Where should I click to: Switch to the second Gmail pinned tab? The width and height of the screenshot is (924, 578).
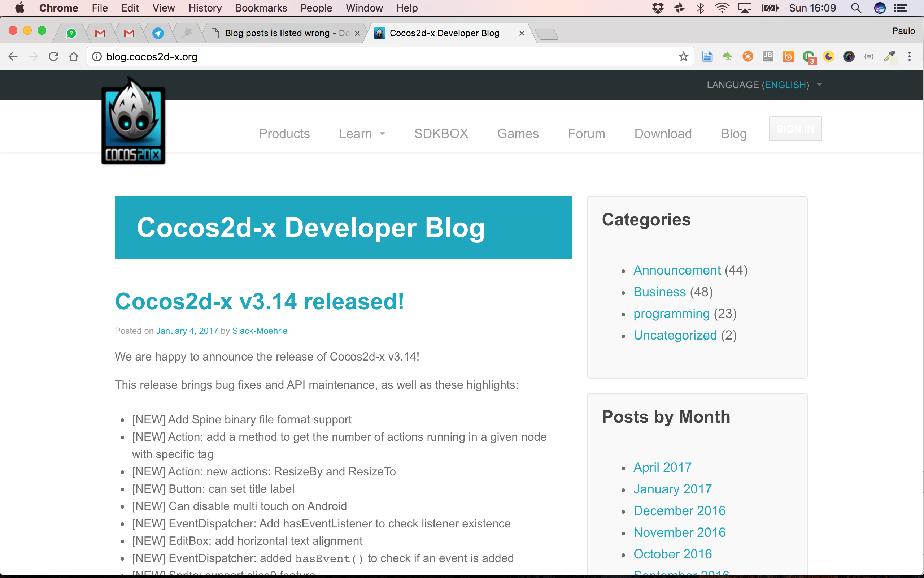coord(129,33)
